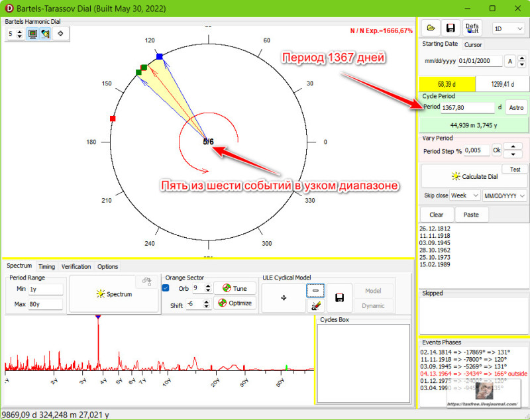530x420 pixels.
Task: Decrease the starting date with down arrow
Action: 522,64
